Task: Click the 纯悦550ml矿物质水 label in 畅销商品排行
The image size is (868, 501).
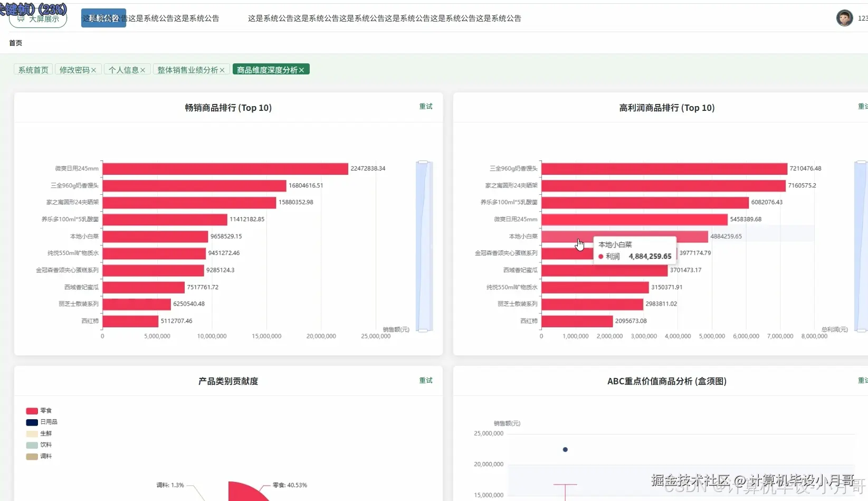Action: [73, 253]
